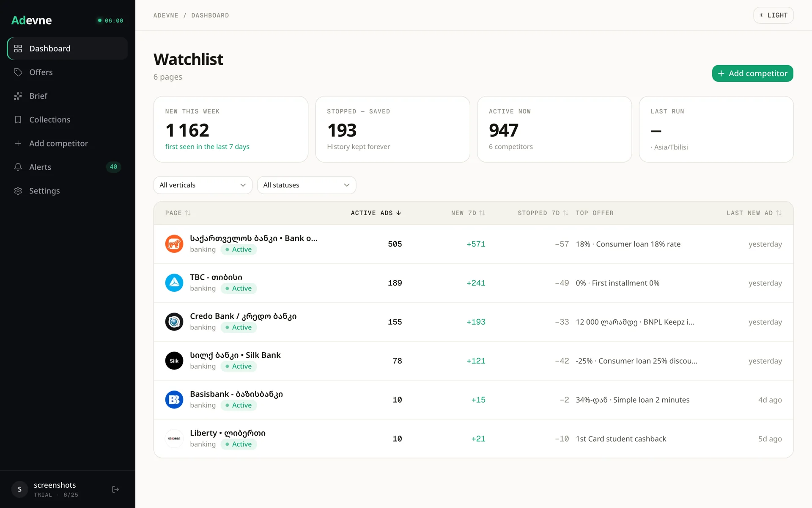Open the All verticals dropdown
This screenshot has height=508, width=812.
203,185
